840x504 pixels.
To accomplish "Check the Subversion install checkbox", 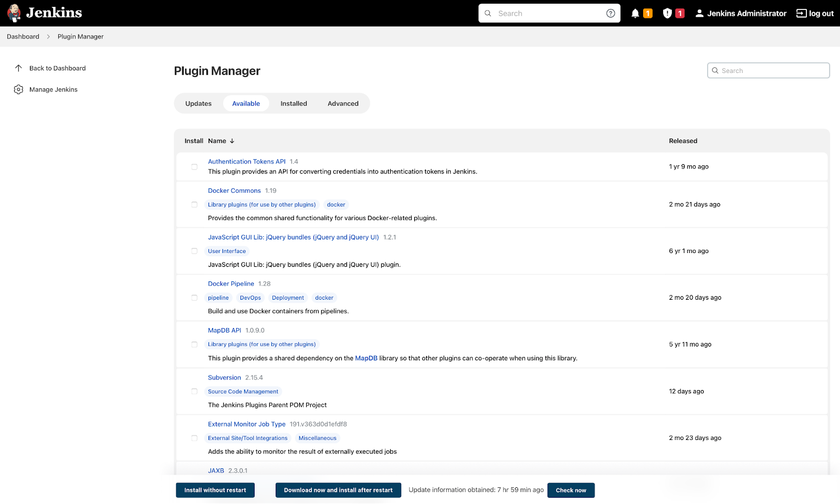I will [x=194, y=392].
